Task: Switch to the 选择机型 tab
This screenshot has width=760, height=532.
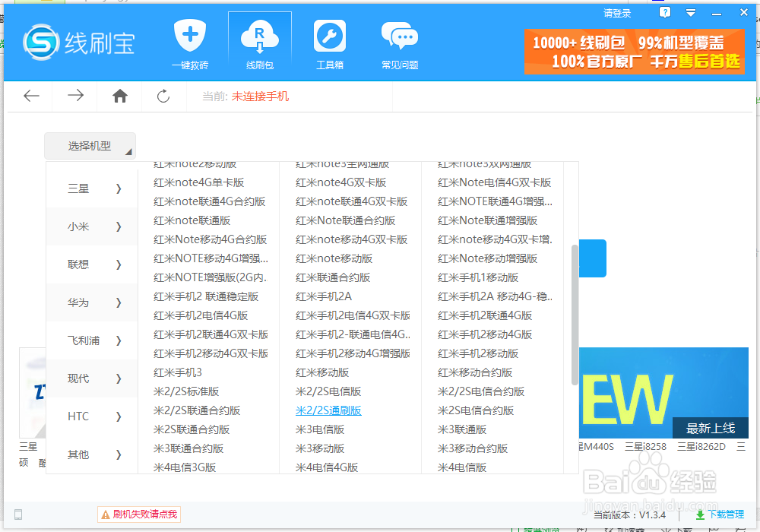Action: [90, 145]
